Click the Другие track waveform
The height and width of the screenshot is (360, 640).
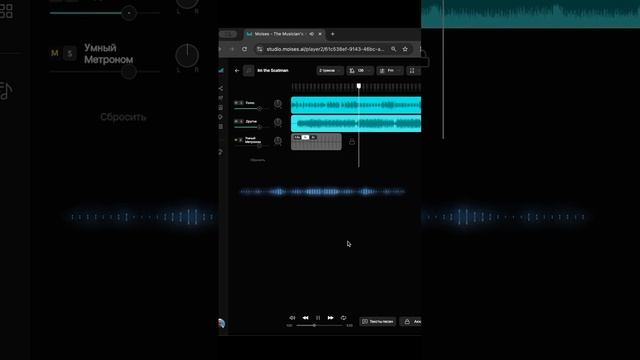coord(356,124)
